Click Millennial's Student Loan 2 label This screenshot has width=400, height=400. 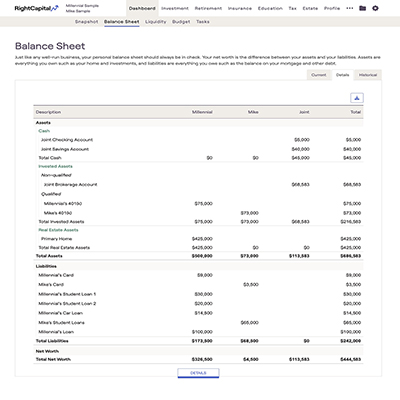(67, 303)
